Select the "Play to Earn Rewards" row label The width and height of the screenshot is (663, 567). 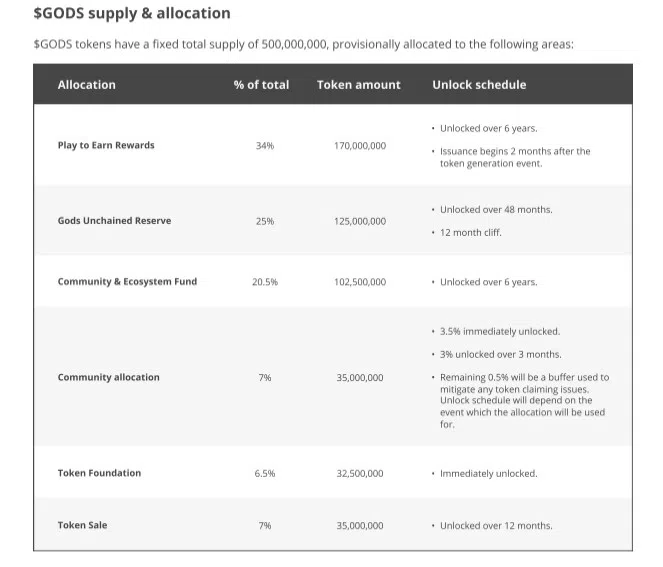[x=106, y=146]
